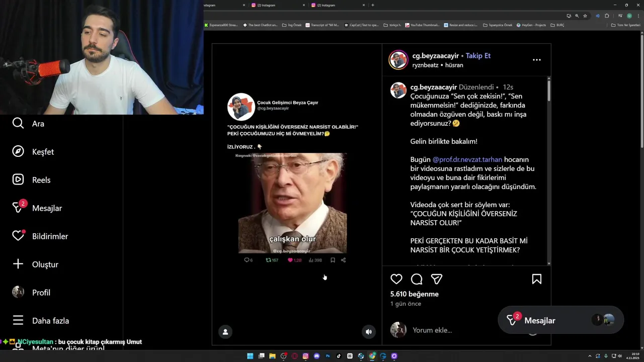Open Resize and reduce bookmark
Screen dimensions: 644x362
tap(461, 25)
